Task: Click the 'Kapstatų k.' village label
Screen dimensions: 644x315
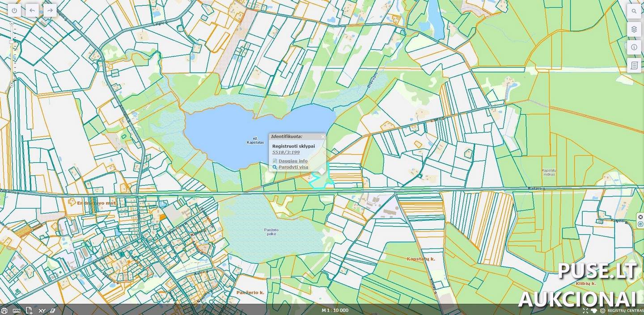Action: (x=421, y=259)
